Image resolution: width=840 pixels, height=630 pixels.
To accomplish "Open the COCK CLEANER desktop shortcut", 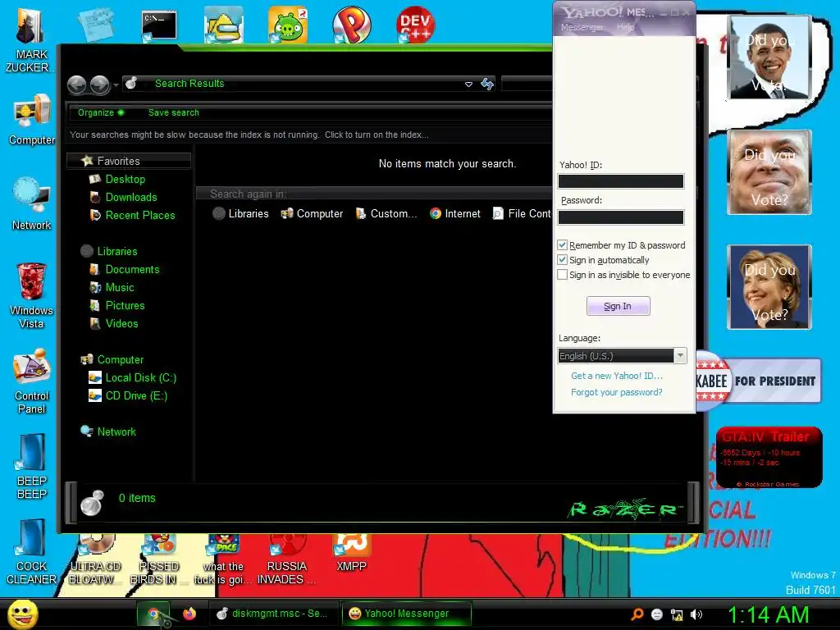I will point(32,552).
